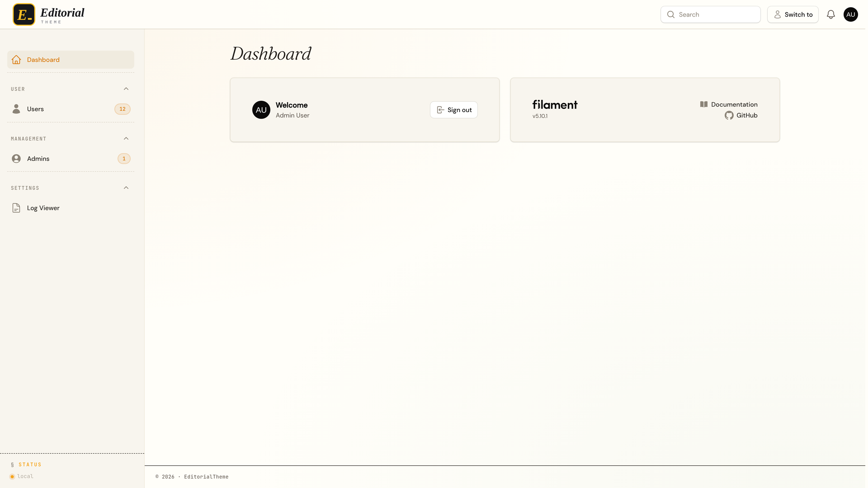Click the Users person icon
The height and width of the screenshot is (488, 868).
pos(16,109)
